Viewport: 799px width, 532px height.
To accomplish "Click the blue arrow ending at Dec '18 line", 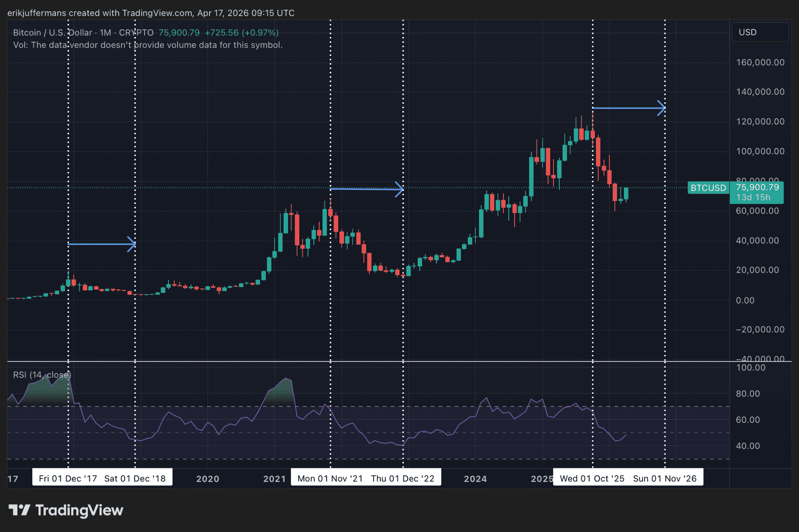I will click(x=102, y=244).
